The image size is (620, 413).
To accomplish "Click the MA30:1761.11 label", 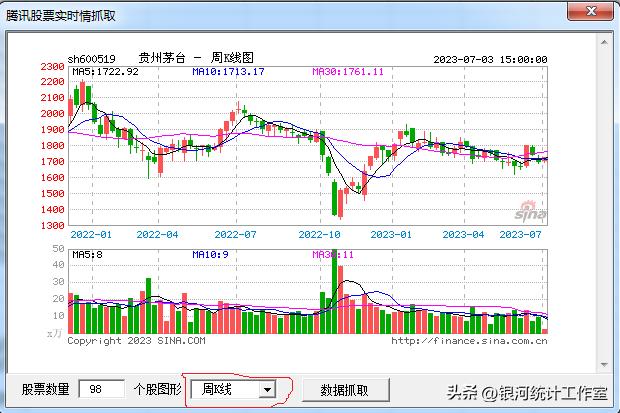I will 348,72.
